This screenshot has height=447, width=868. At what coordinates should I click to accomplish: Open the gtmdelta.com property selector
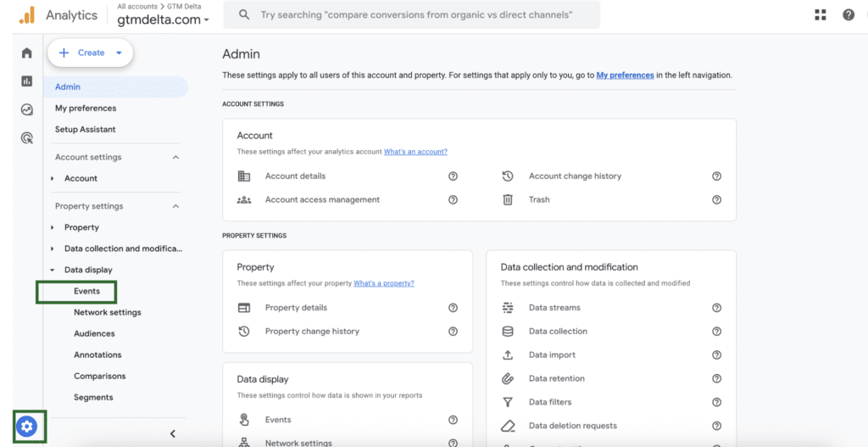pyautogui.click(x=164, y=20)
